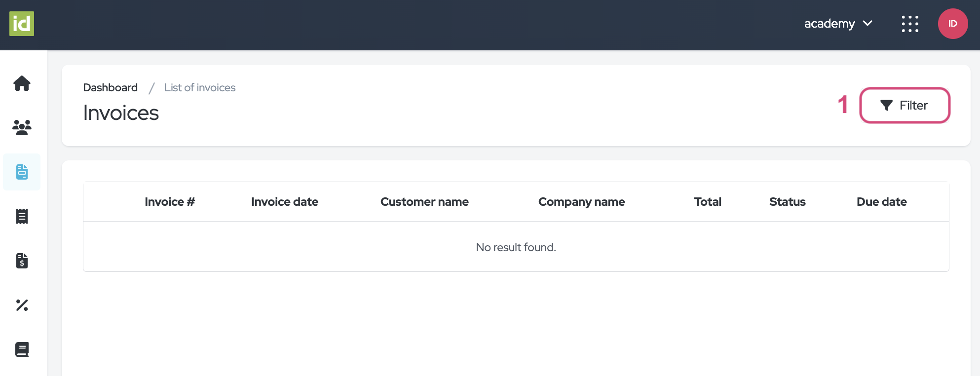
Task: Click the No result found message
Action: coord(516,247)
